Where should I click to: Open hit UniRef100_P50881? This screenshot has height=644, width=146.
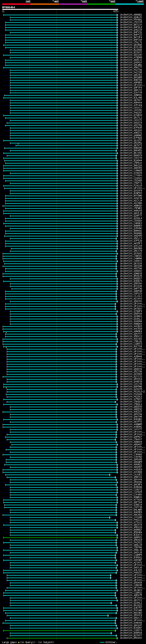(131, 20)
